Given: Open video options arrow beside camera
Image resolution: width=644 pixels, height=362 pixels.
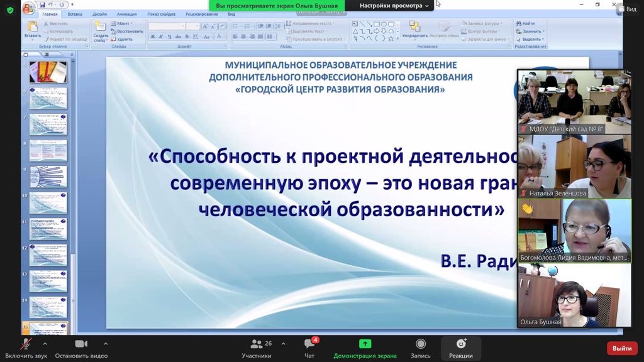Looking at the screenshot, I should click(x=106, y=344).
